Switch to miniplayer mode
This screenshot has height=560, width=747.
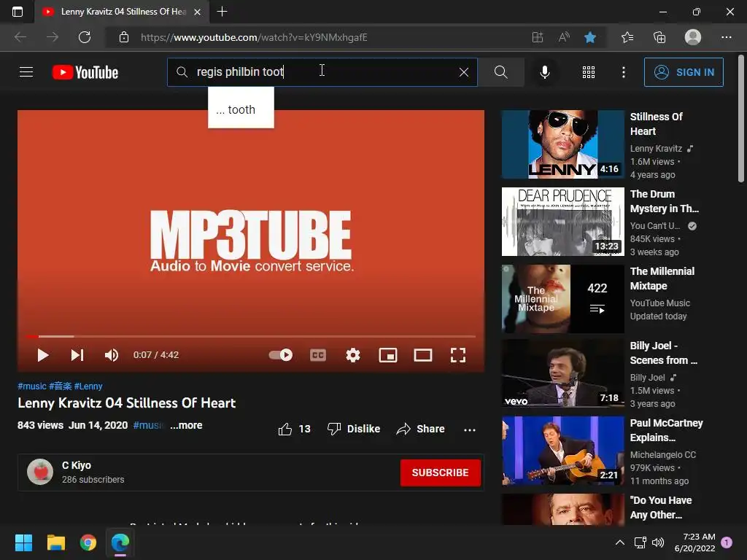[x=388, y=355]
